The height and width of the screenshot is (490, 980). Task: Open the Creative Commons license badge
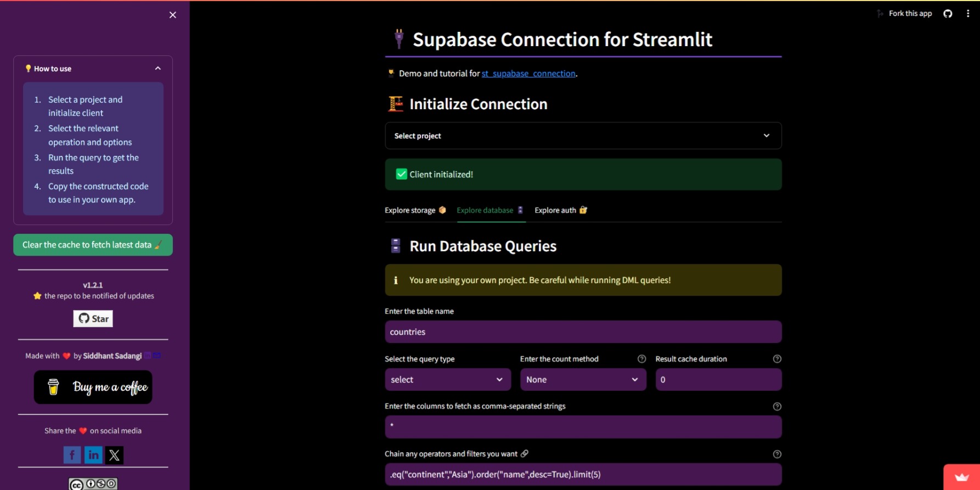[93, 484]
